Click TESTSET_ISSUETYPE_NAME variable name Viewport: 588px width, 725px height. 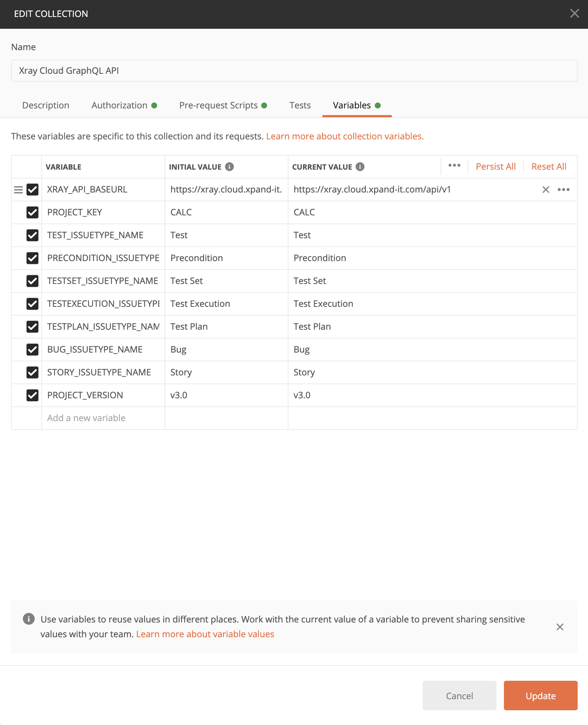coord(103,281)
